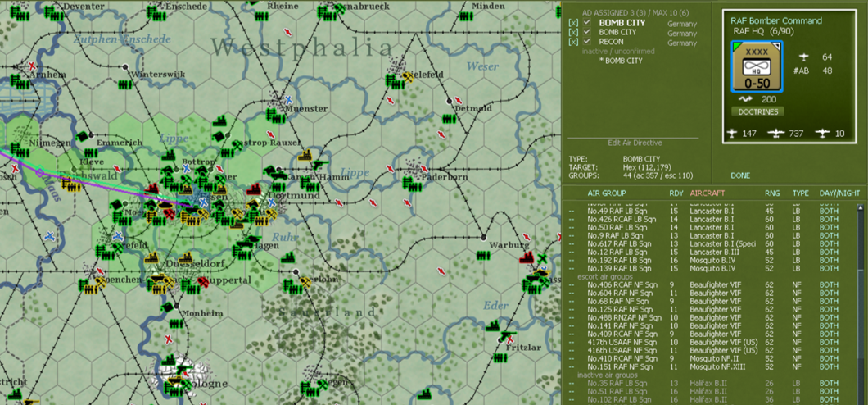Click Halifax B.II aircraft for No.51 Sqn

click(x=708, y=392)
